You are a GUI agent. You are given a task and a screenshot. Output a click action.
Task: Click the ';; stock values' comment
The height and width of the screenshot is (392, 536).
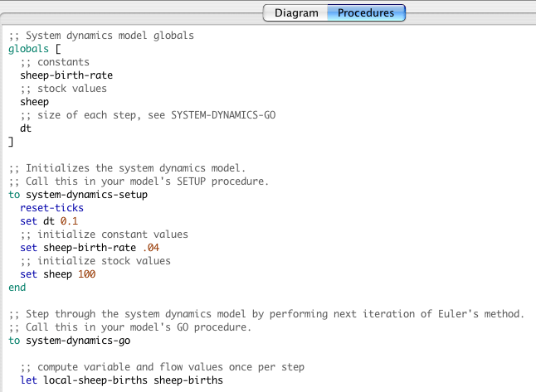[63, 89]
